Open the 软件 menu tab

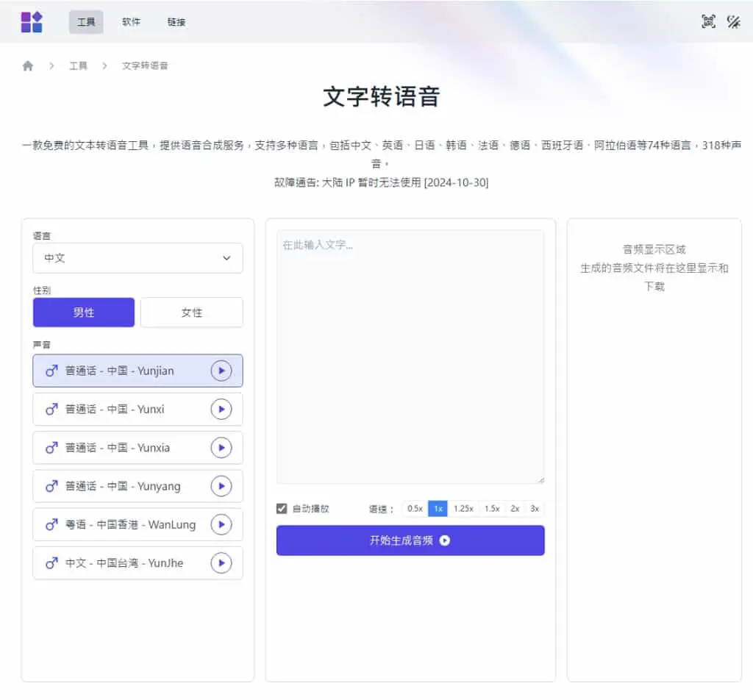pyautogui.click(x=131, y=22)
